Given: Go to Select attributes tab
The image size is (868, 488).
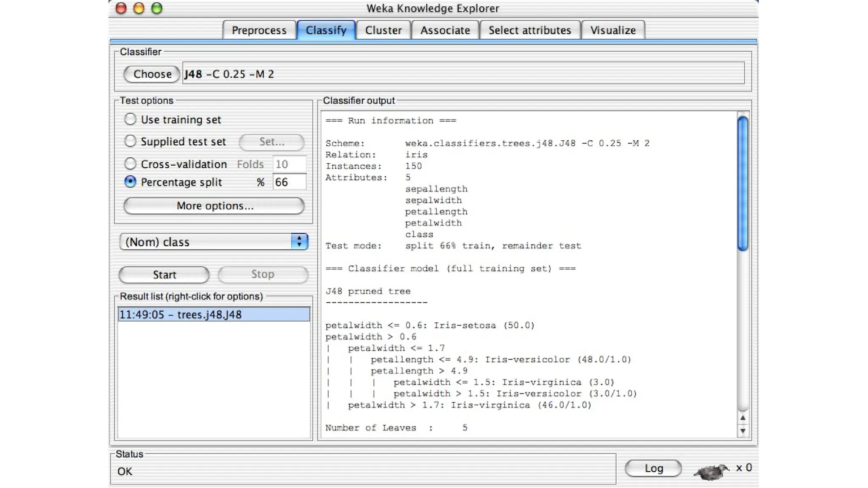Looking at the screenshot, I should coord(529,30).
